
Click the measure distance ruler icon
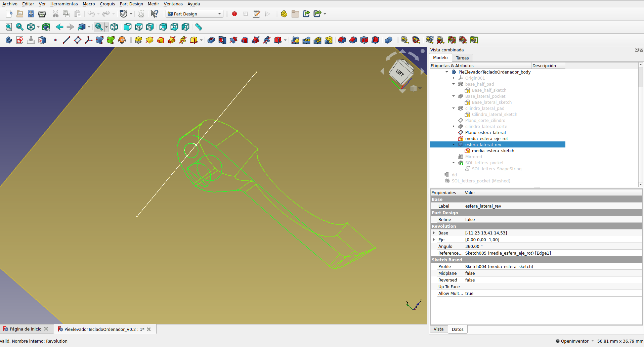pyautogui.click(x=199, y=27)
